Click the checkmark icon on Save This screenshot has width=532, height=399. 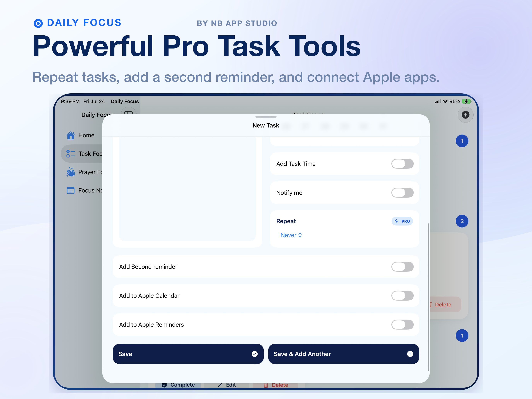[254, 354]
